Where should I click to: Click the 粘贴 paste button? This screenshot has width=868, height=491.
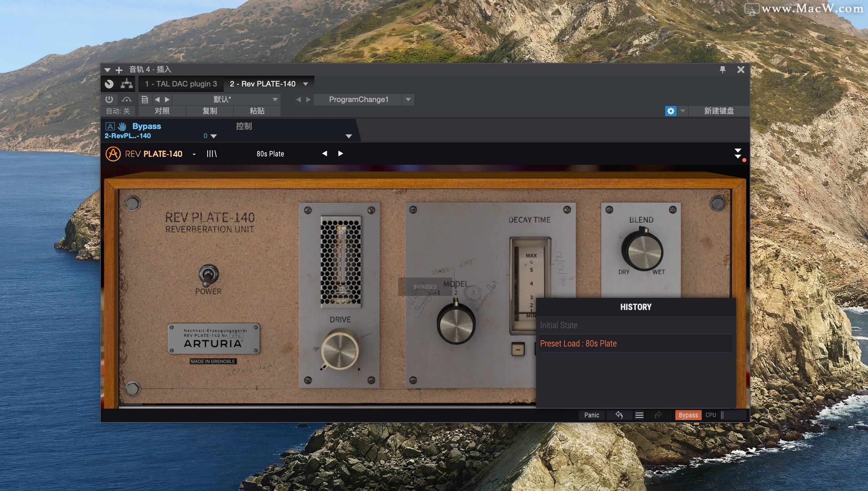pyautogui.click(x=257, y=111)
